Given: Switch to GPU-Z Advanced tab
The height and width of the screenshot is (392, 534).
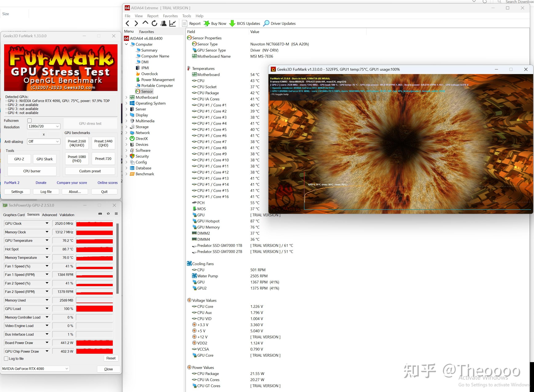Looking at the screenshot, I should pos(49,215).
